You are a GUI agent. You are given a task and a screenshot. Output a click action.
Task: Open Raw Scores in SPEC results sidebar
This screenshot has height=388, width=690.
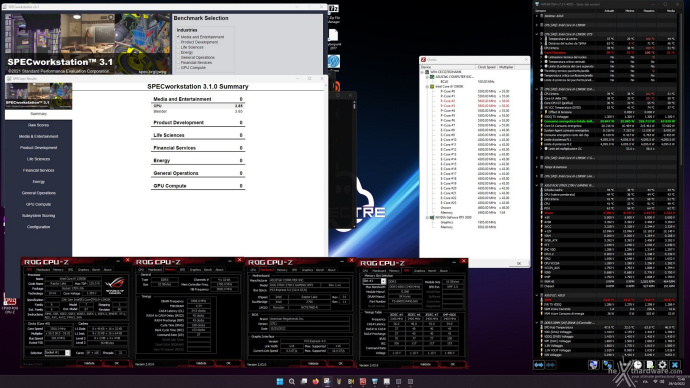38,125
